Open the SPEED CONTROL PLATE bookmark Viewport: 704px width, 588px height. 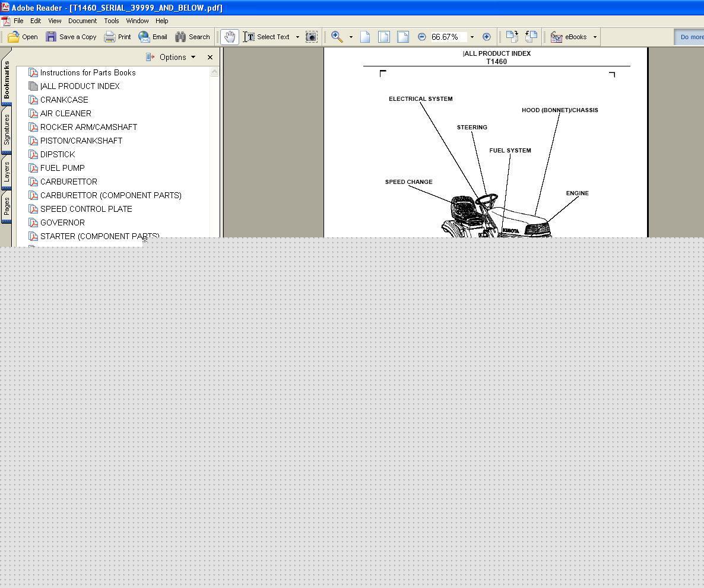86,209
